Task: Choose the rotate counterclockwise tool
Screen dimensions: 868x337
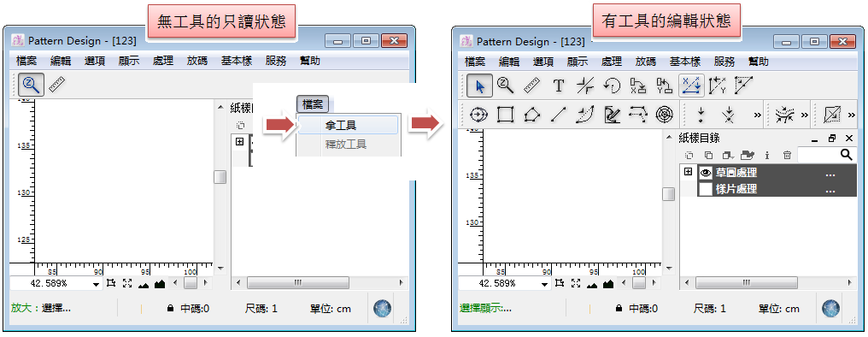Action: pos(613,86)
